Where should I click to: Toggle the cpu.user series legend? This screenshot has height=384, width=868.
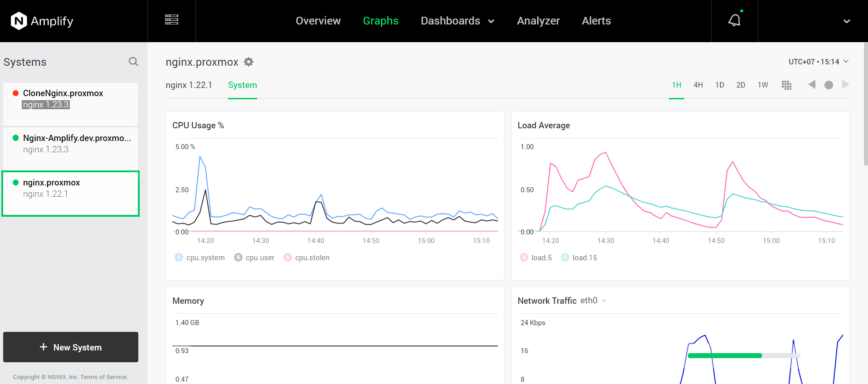pos(254,258)
